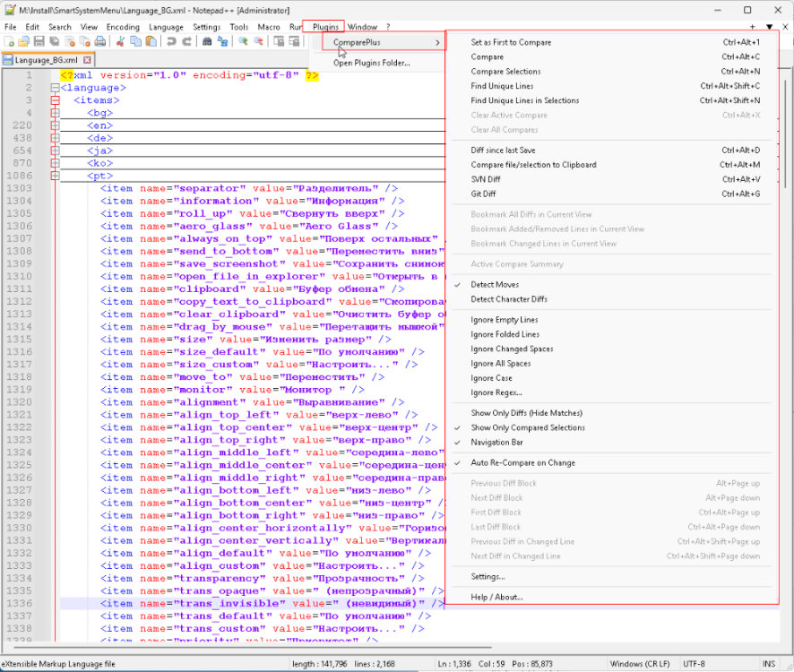Image resolution: width=794 pixels, height=672 pixels.
Task: Click the Zoom In toolbar icon
Action: coord(243,41)
